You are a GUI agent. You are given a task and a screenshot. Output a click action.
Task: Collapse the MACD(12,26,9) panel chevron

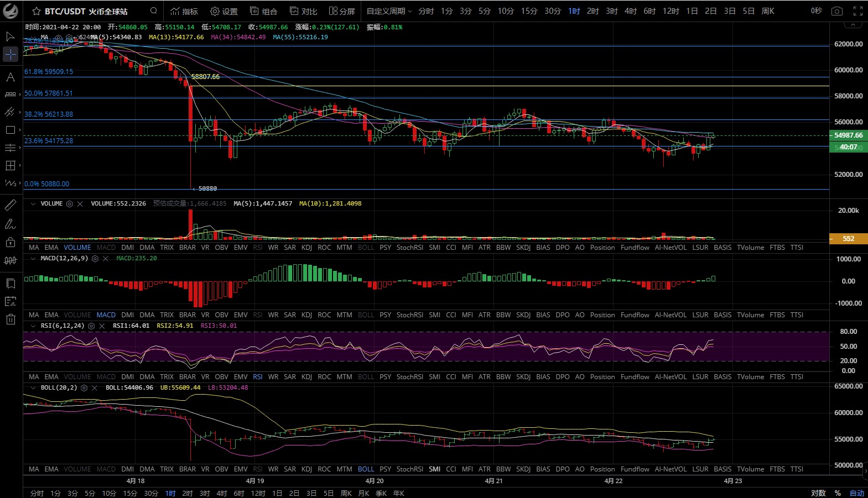coord(33,259)
